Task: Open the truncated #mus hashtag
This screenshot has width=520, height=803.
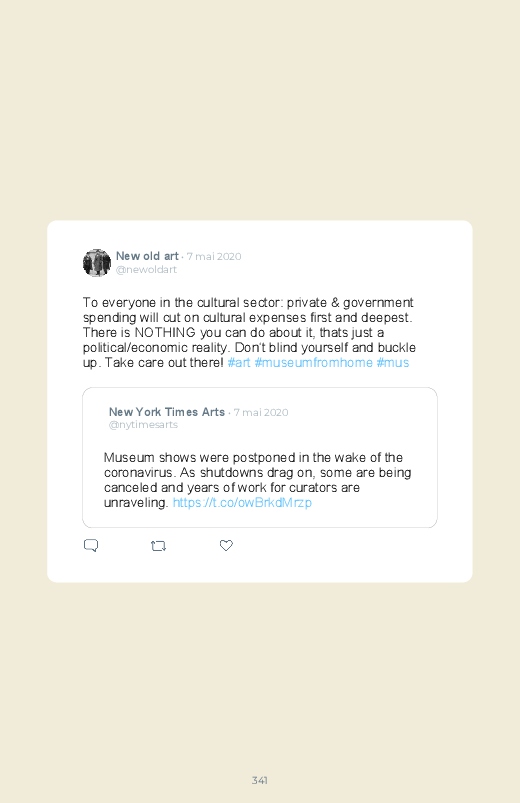Action: [393, 363]
